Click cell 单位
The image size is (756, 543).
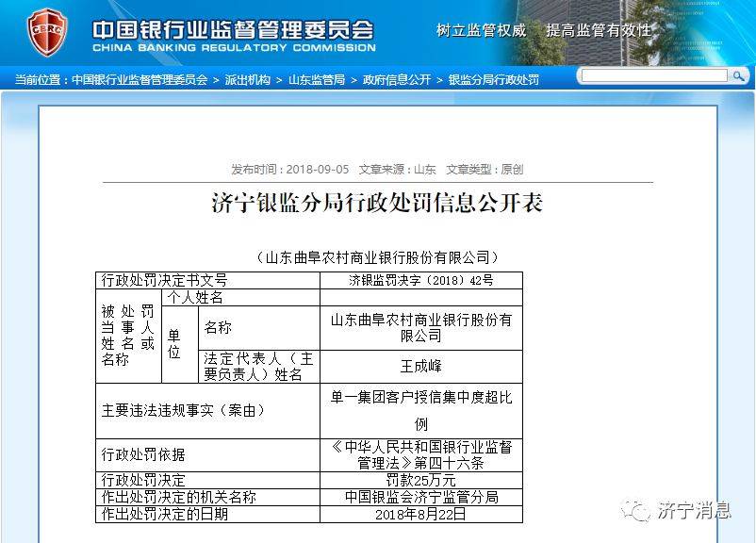tap(180, 345)
